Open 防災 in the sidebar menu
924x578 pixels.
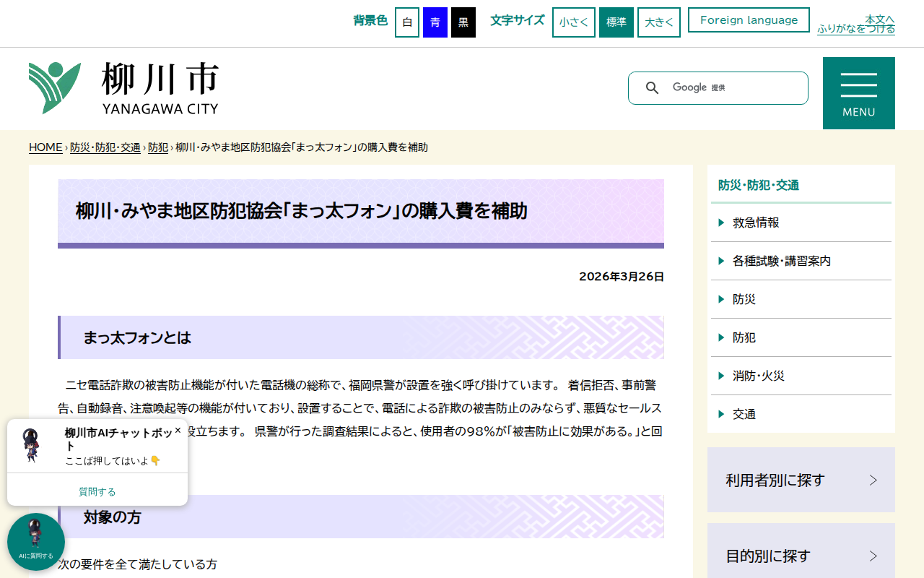click(x=801, y=299)
